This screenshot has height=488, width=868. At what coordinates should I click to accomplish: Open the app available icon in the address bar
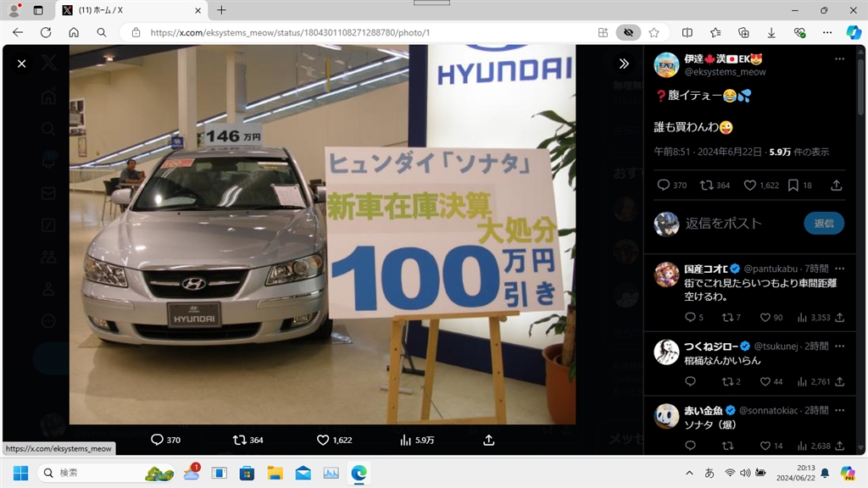coord(603,33)
